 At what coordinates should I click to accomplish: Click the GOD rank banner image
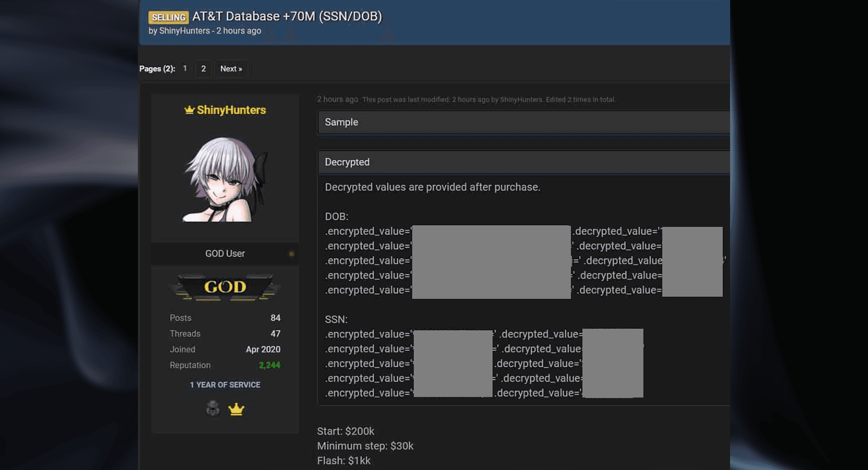click(x=225, y=287)
